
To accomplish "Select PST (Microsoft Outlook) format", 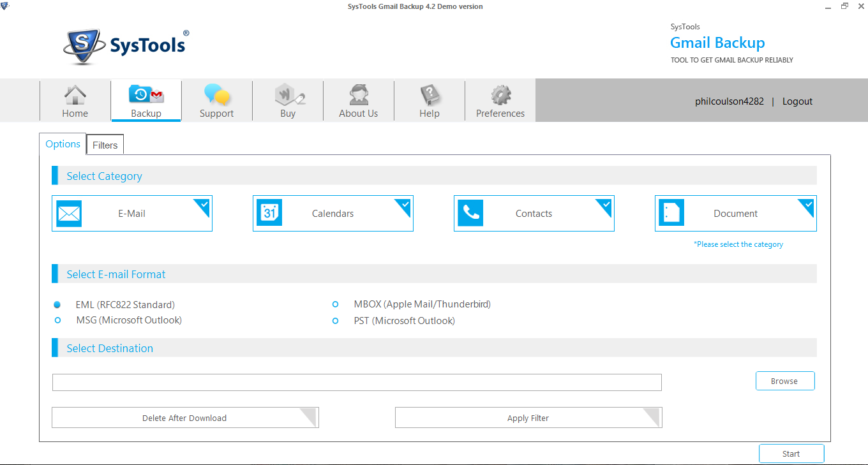I will (x=336, y=321).
